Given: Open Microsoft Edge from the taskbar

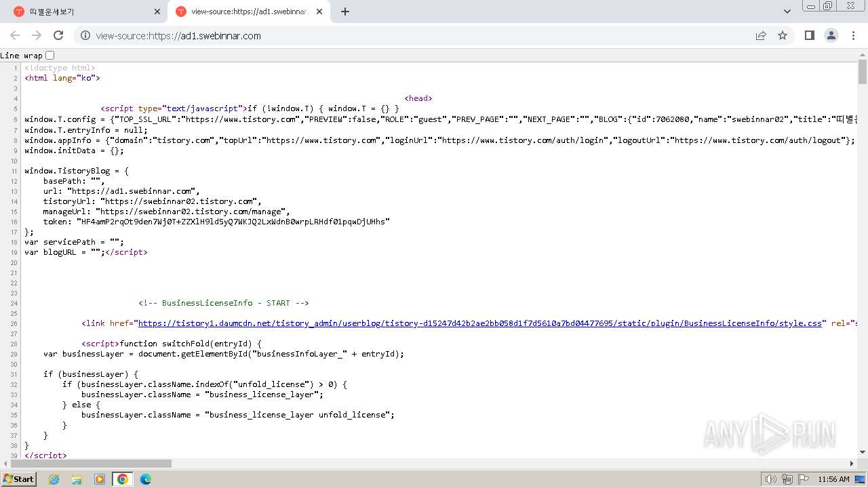Looking at the screenshot, I should (146, 479).
